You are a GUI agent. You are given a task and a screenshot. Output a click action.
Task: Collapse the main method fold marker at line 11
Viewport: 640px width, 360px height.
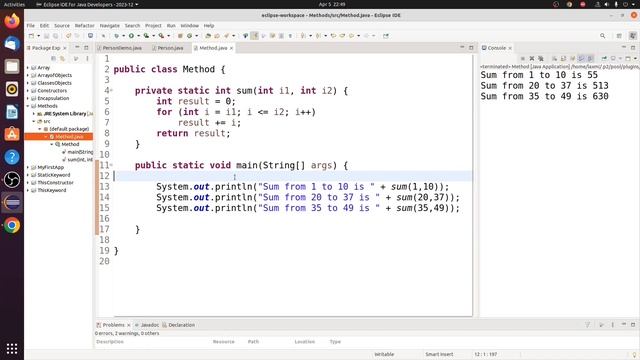click(111, 165)
